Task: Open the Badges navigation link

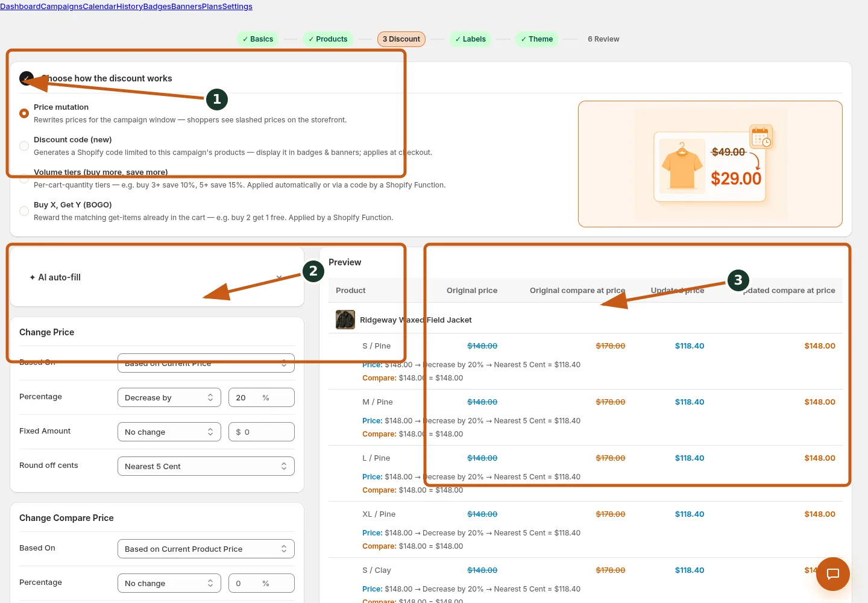Action: (157, 7)
